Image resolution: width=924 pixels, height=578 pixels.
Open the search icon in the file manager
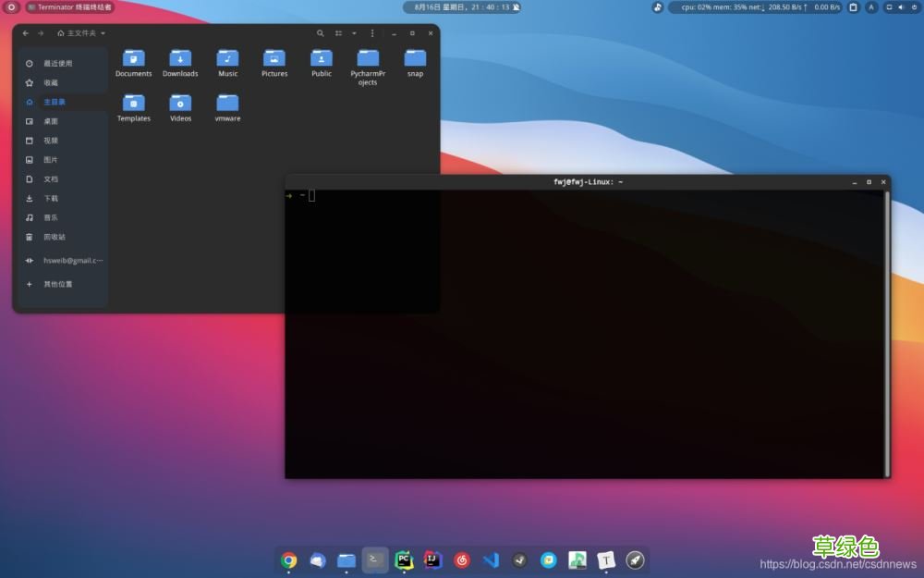click(321, 33)
